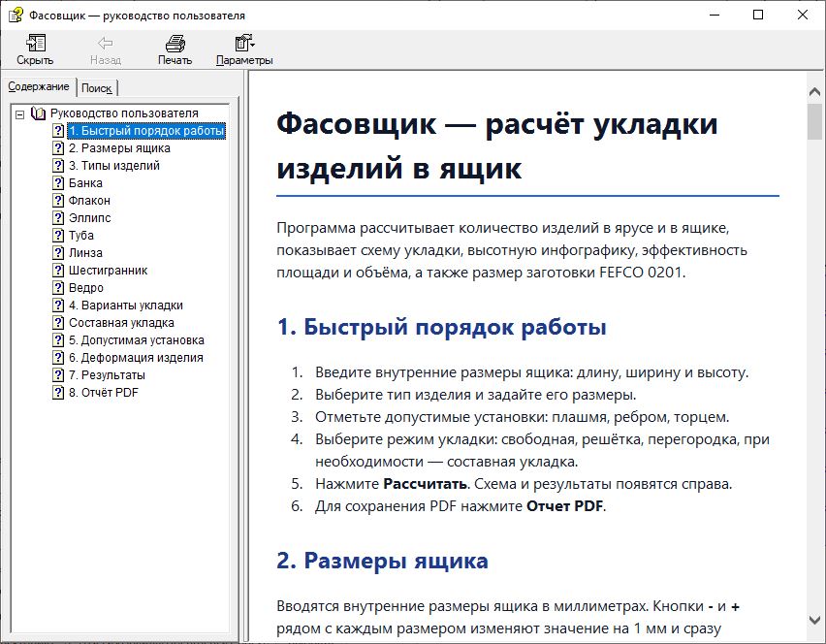Click the page icon beside Шестигранник
826x644 pixels.
pyautogui.click(x=58, y=271)
